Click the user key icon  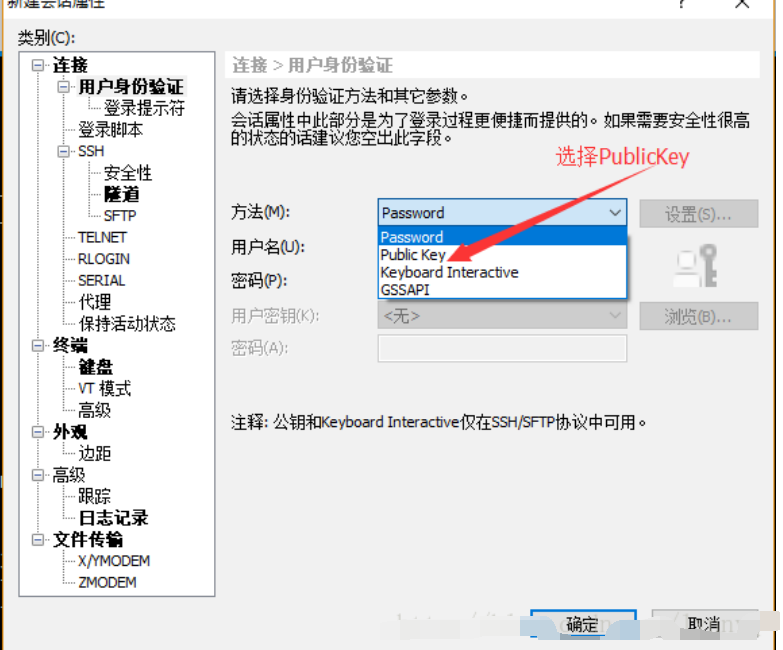[696, 266]
